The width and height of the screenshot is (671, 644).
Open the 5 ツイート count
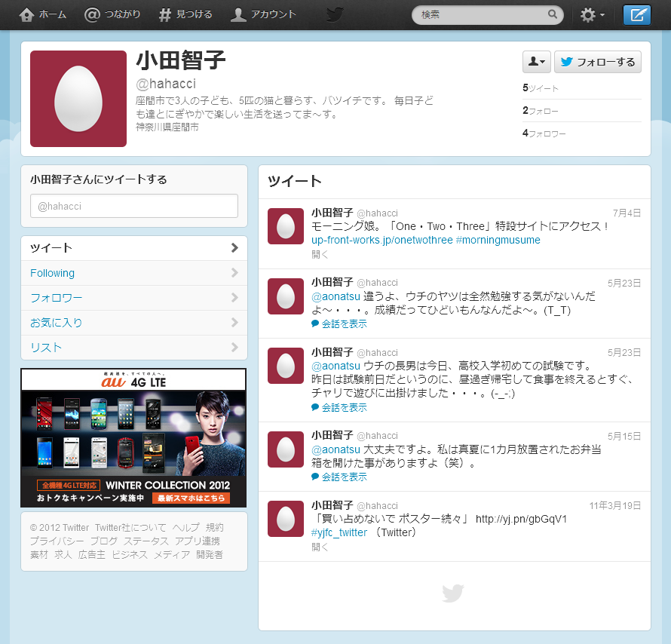click(540, 88)
